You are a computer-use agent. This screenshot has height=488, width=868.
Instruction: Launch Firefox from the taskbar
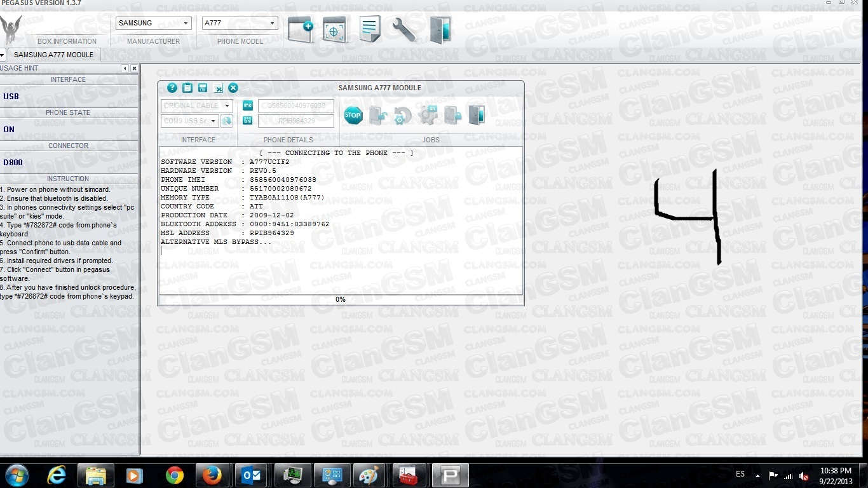point(212,475)
